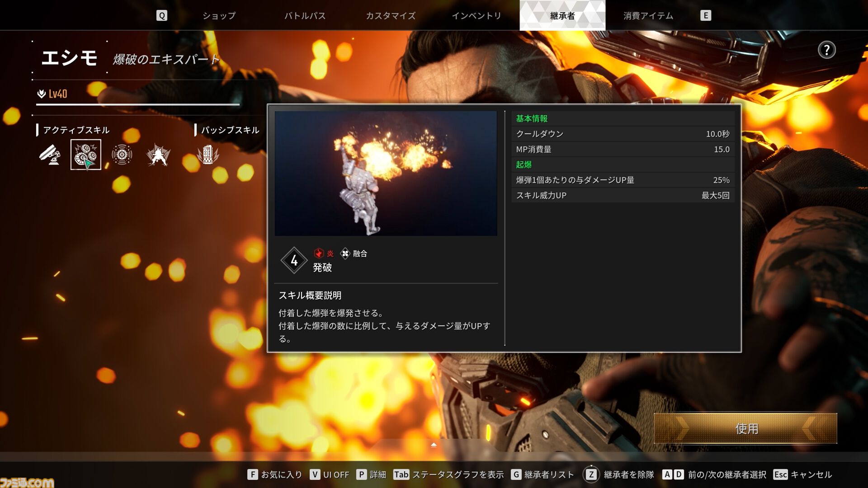Toggle UI OFF with the V key hint

(330, 474)
